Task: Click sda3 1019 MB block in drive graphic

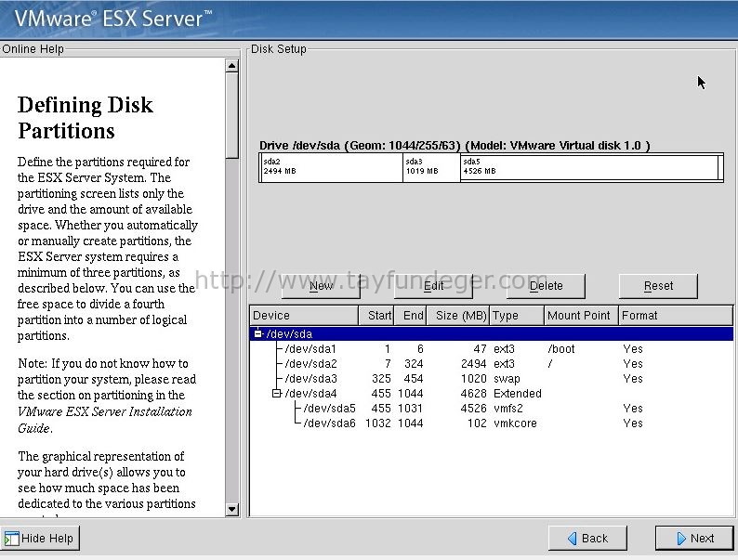Action: 431,168
